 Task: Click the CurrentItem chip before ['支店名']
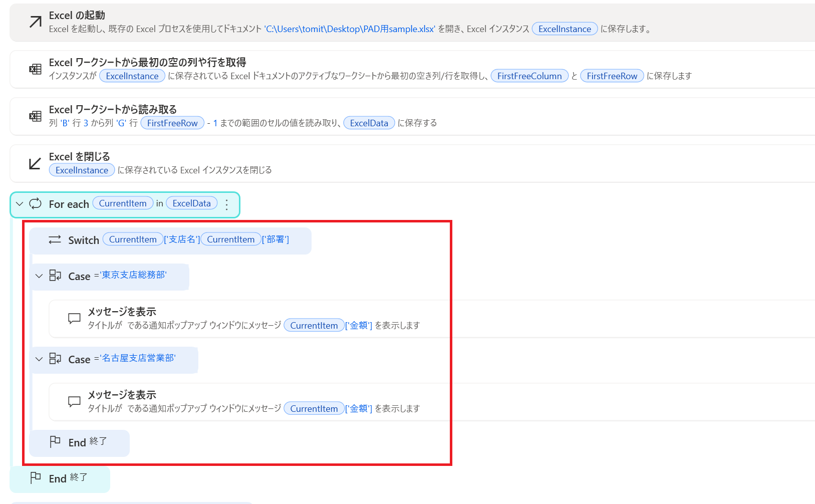133,239
